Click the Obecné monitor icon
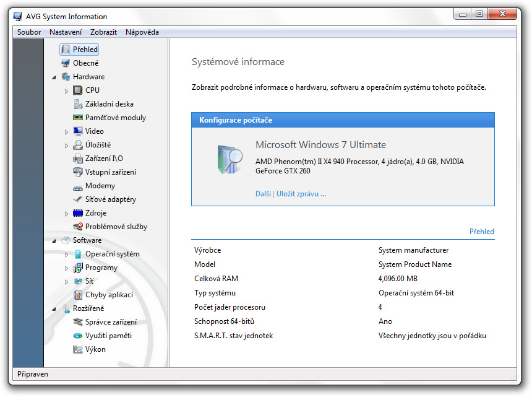The width and height of the screenshot is (532, 397). 66,63
